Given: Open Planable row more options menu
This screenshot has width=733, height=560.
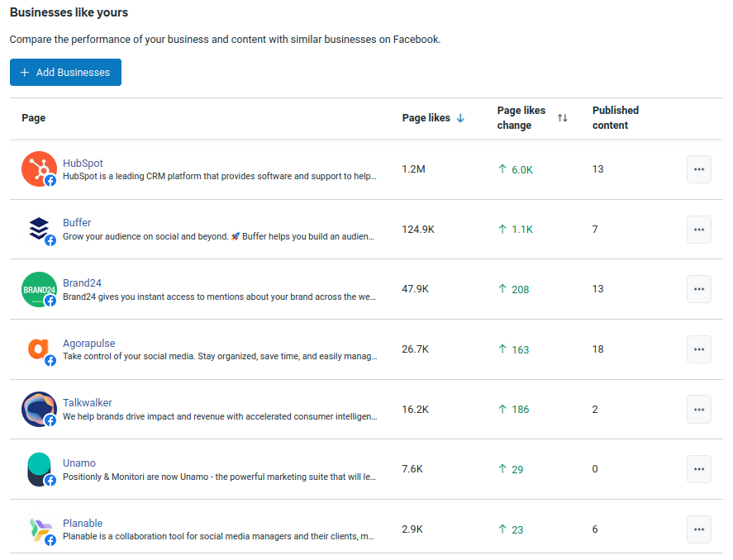Looking at the screenshot, I should pos(699,529).
